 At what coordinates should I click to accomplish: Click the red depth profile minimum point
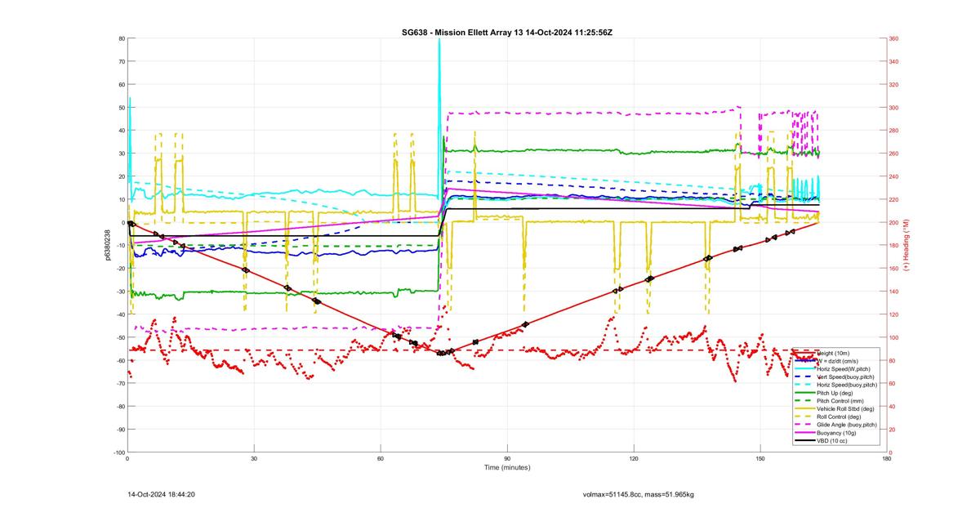(441, 353)
